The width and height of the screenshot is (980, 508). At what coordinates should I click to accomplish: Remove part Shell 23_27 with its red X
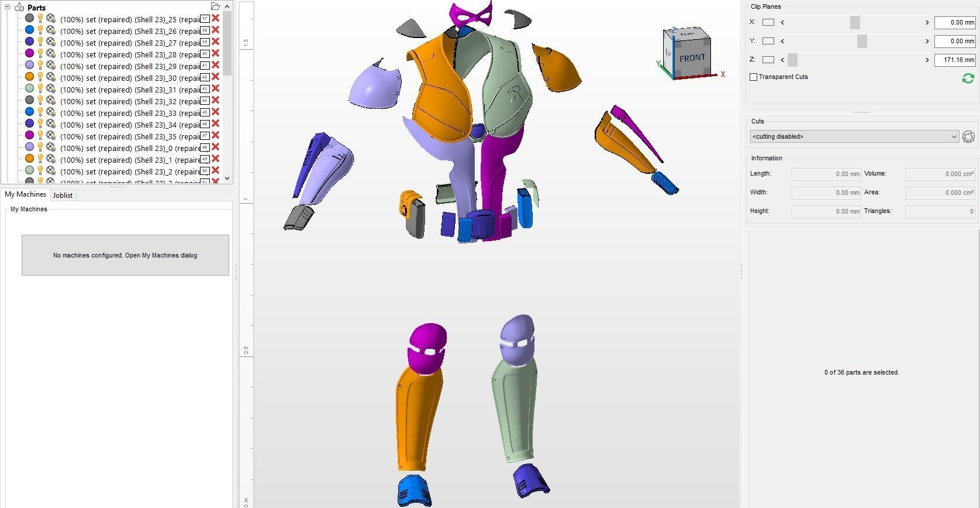click(215, 42)
